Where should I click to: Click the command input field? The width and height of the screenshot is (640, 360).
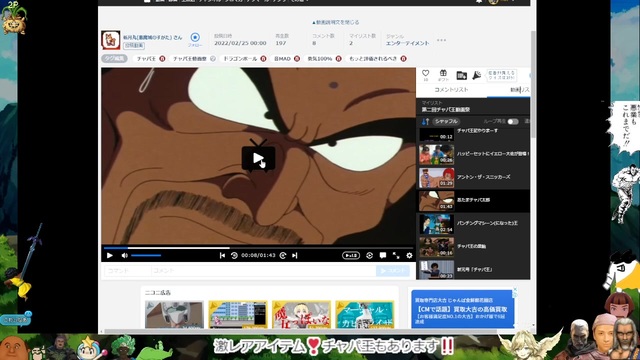[x=127, y=271]
